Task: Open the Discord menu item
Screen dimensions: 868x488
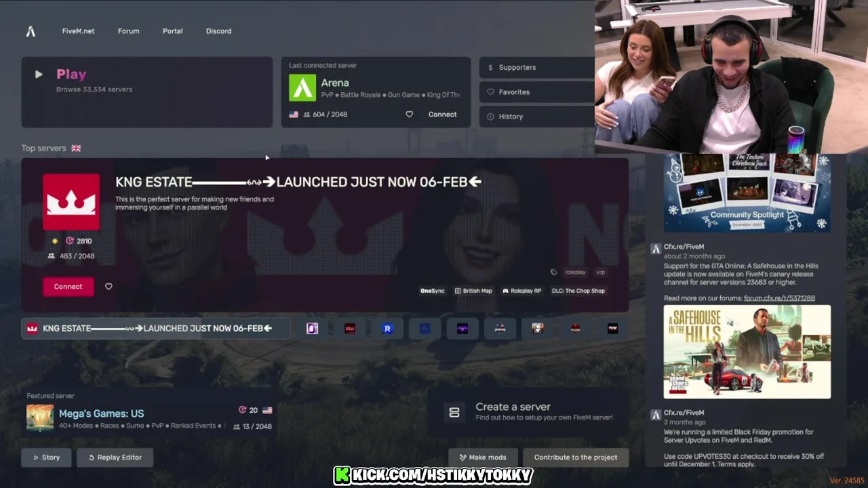Action: (x=218, y=31)
